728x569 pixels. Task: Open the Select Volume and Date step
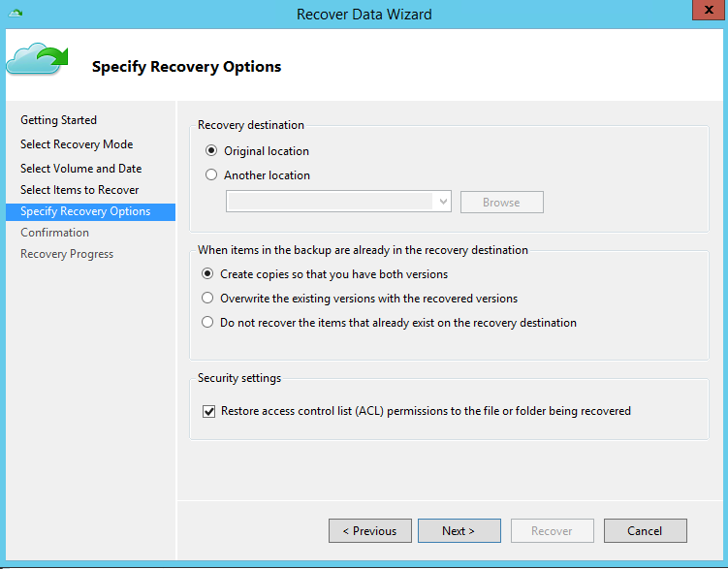point(80,169)
